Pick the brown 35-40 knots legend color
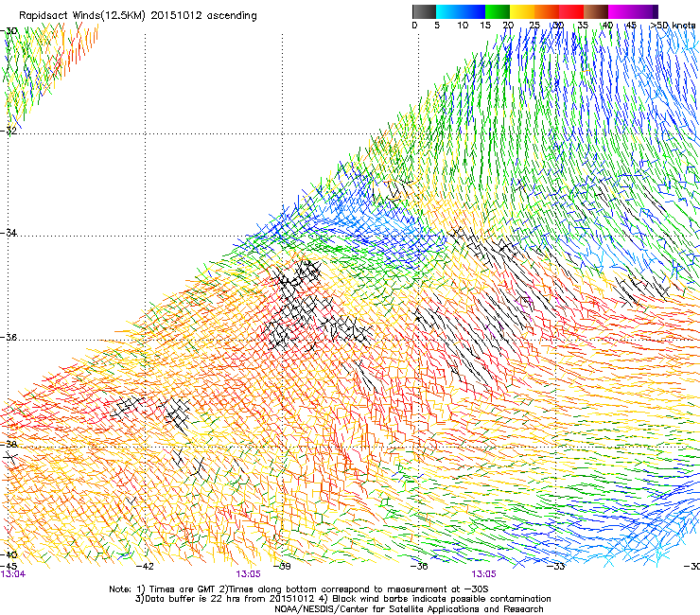This screenshot has height=615, width=700. coord(596,11)
